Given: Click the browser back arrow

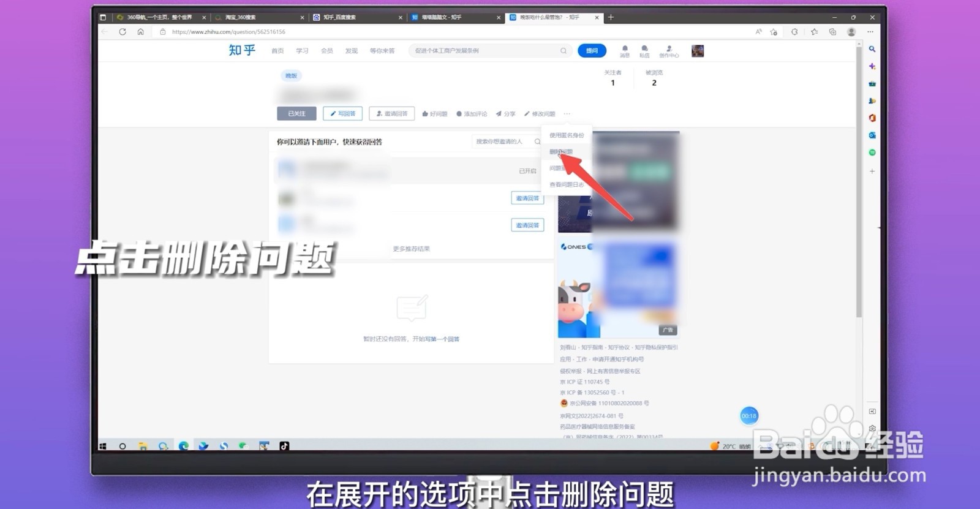Looking at the screenshot, I should tap(105, 32).
